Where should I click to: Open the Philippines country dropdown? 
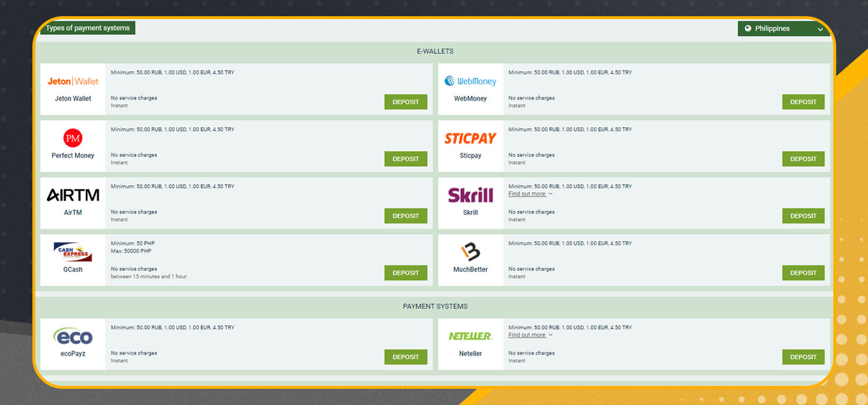(x=784, y=28)
